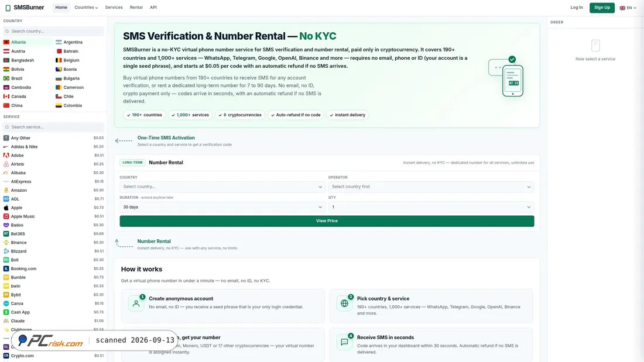Select the Apple service icon
Image resolution: width=644 pixels, height=362 pixels.
6,208
